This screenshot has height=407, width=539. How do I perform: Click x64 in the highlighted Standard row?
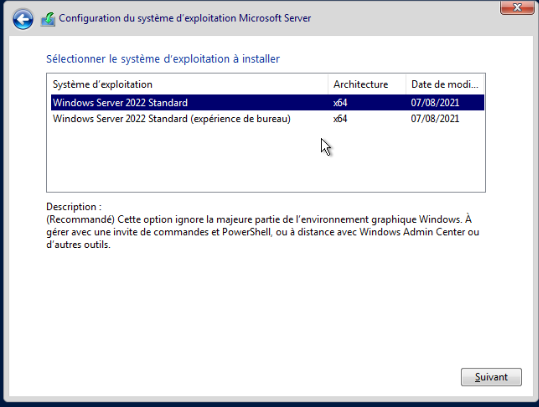340,102
